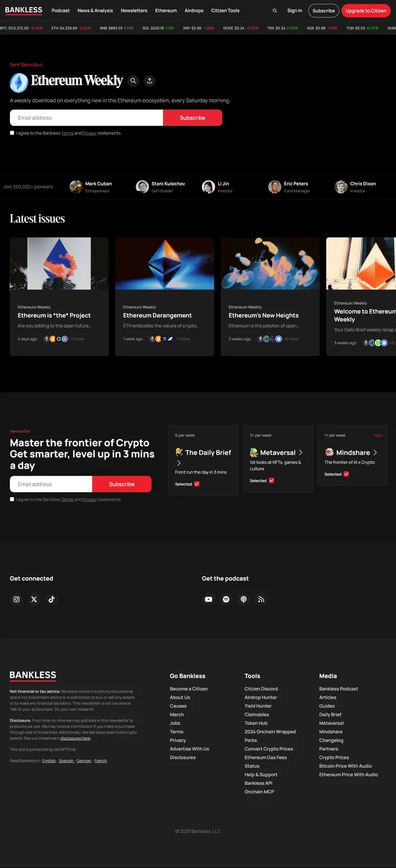Image resolution: width=396 pixels, height=868 pixels.
Task: Open the Spotify podcast icon
Action: tap(226, 599)
